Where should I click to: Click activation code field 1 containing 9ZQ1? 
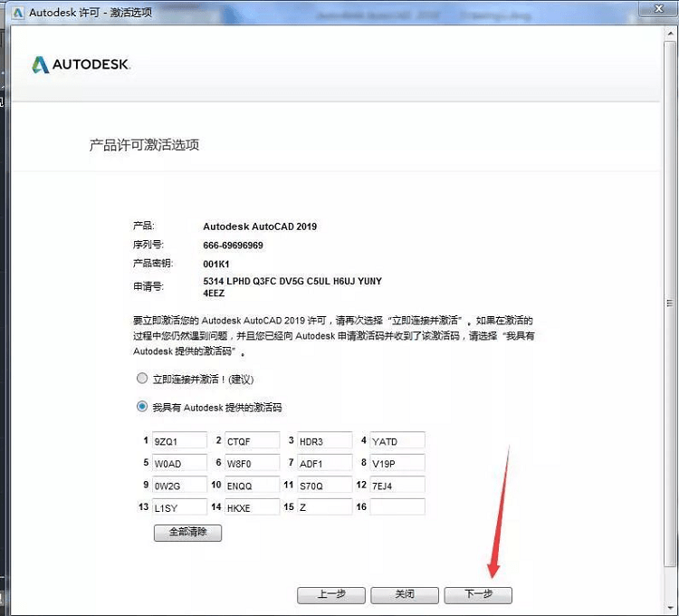pyautogui.click(x=180, y=440)
